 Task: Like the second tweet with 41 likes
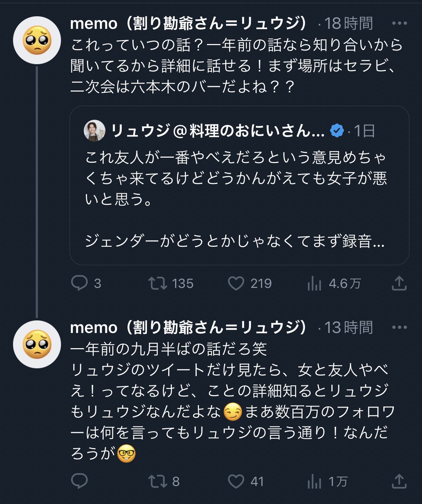click(x=236, y=481)
